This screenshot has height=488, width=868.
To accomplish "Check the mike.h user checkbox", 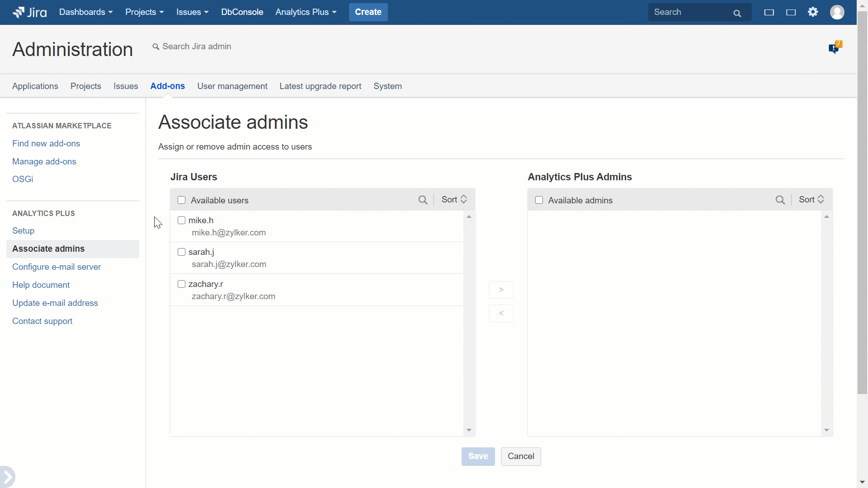I will (x=182, y=221).
